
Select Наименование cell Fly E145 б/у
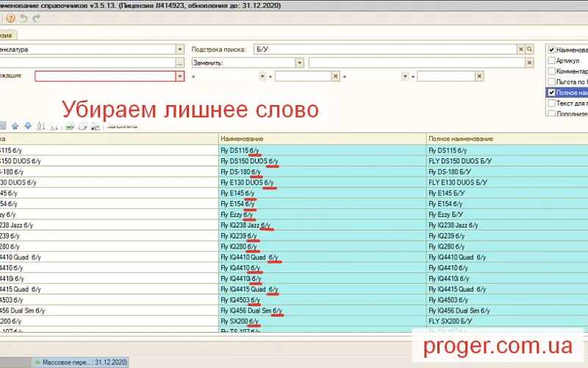coord(322,193)
